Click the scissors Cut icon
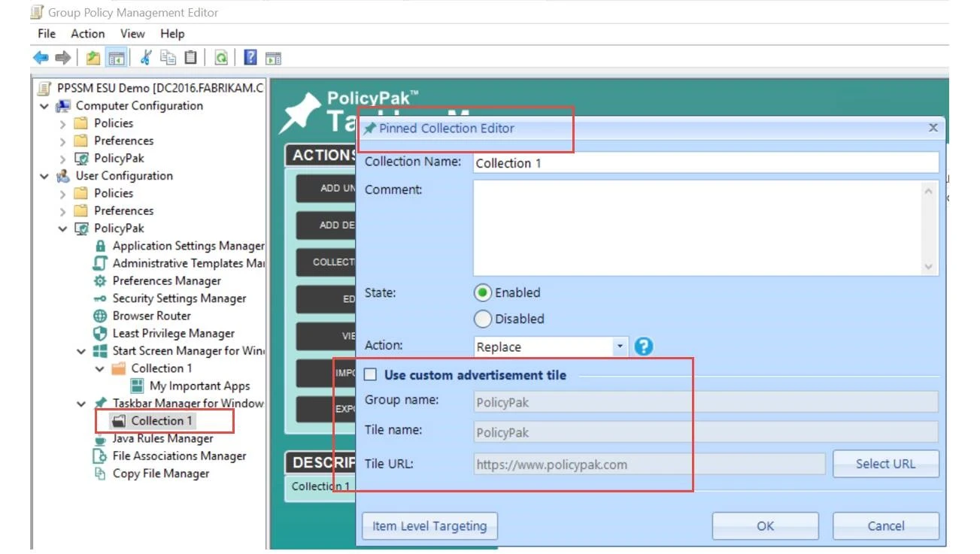This screenshot has width=980, height=554. [146, 58]
